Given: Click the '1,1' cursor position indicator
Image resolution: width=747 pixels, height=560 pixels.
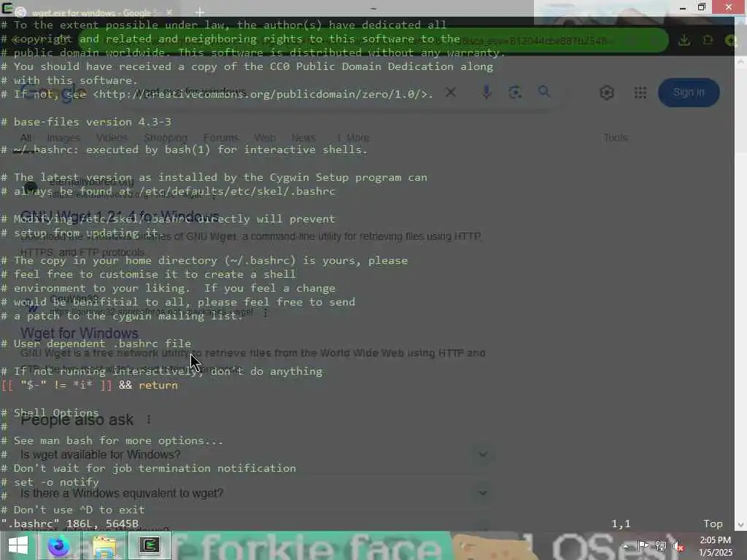Looking at the screenshot, I should click(621, 524).
